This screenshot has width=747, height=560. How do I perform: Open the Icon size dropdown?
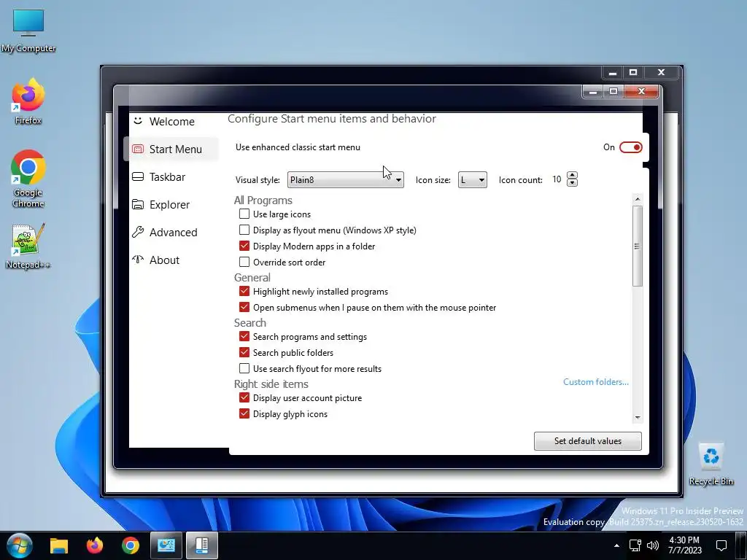pyautogui.click(x=472, y=179)
